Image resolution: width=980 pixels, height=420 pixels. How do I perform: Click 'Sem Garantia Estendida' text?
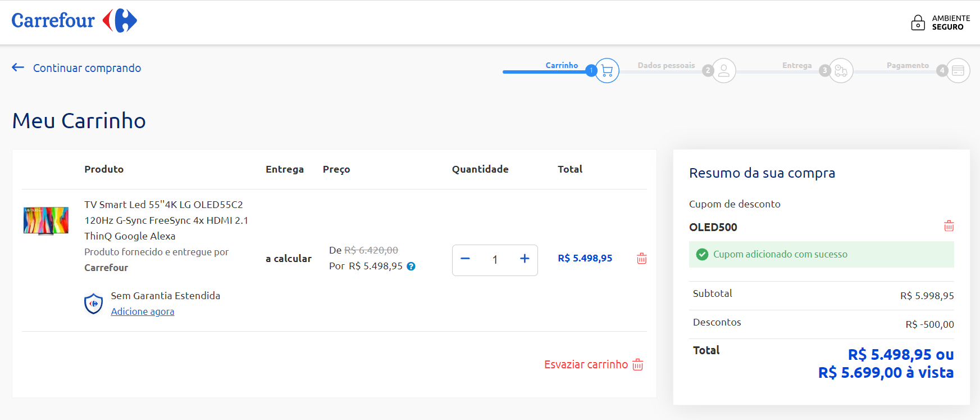(x=166, y=296)
